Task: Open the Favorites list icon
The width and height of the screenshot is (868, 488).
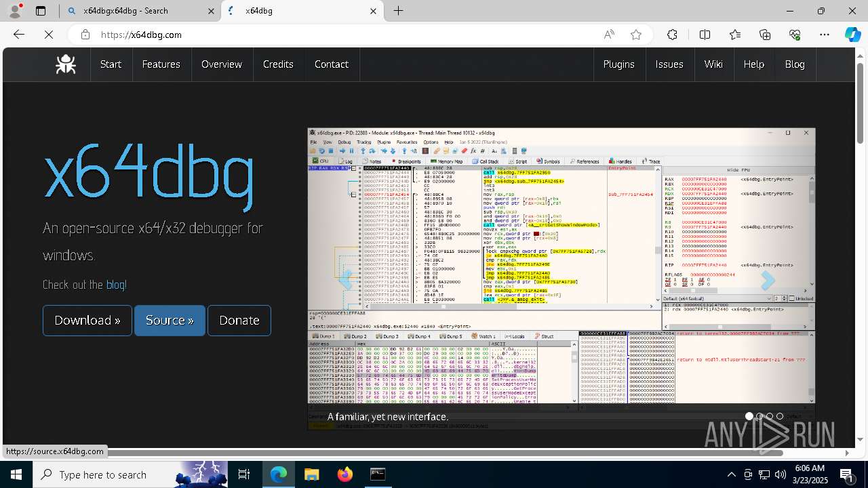Action: coord(735,35)
